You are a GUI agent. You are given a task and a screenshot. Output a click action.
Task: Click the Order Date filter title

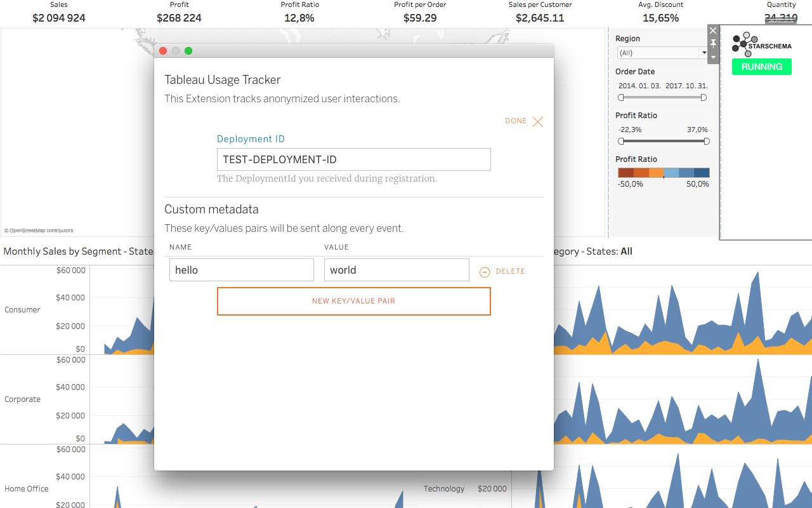pyautogui.click(x=635, y=72)
